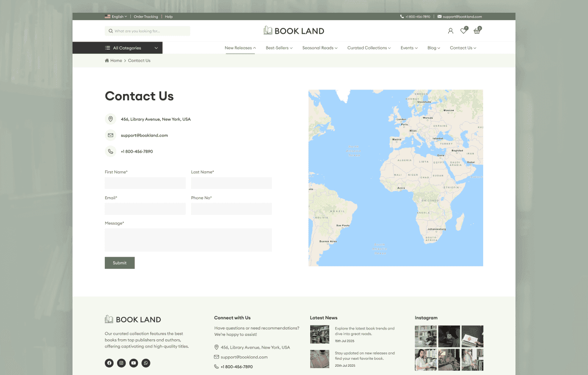Click the footer +1 800-456-7890 number
This screenshot has width=588, height=375.
[x=237, y=367]
